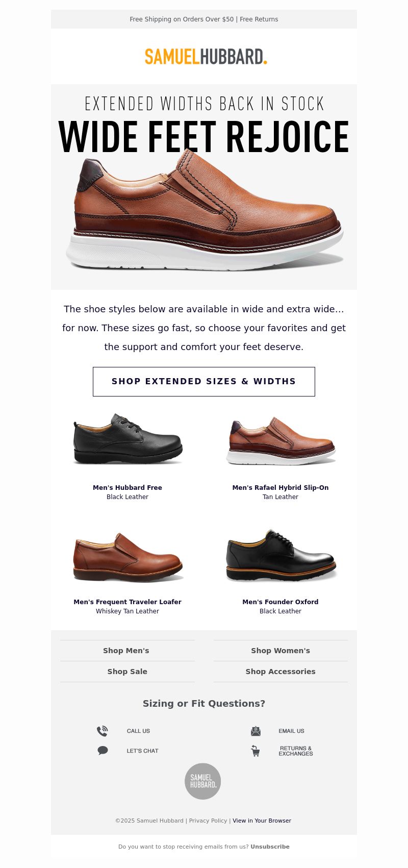The image size is (408, 868).
Task: Select the Hubbard Free black shoe image
Action: (127, 439)
